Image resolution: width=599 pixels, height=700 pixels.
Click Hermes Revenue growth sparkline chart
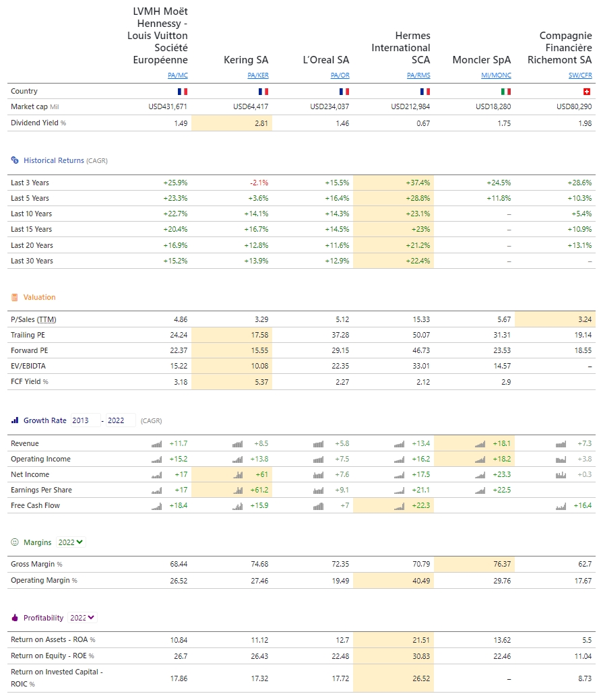399,444
